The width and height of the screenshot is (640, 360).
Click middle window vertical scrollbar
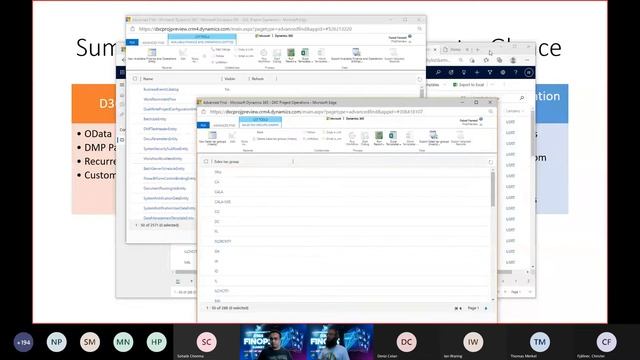pyautogui.click(x=422, y=93)
